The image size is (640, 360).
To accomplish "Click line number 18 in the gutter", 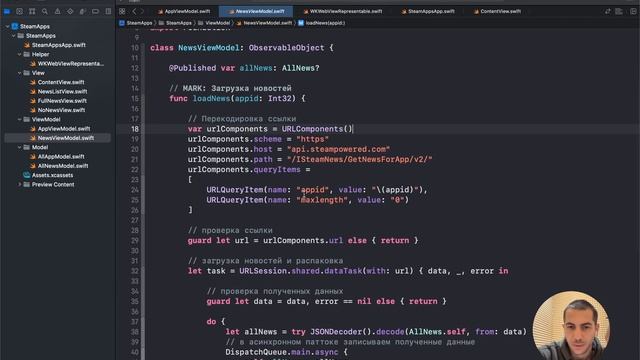I will pos(135,129).
